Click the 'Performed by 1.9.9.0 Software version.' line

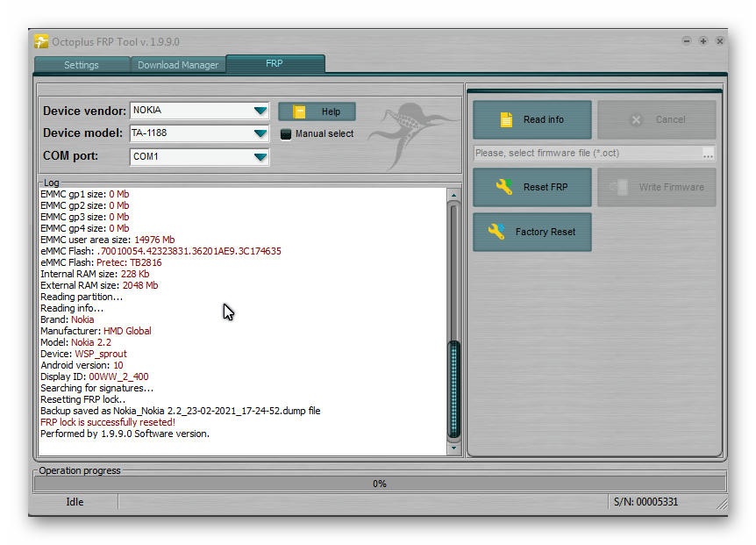125,434
